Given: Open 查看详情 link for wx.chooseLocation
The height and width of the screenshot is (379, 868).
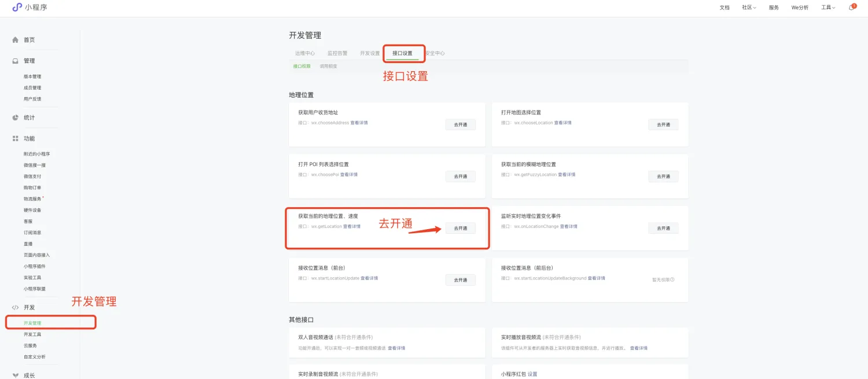Looking at the screenshot, I should (562, 123).
